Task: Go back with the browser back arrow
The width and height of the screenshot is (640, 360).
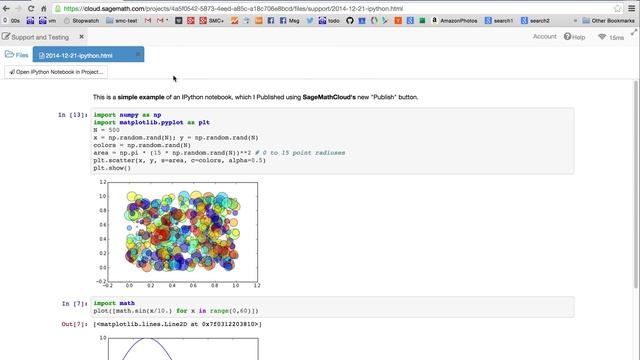Action: click(x=6, y=8)
